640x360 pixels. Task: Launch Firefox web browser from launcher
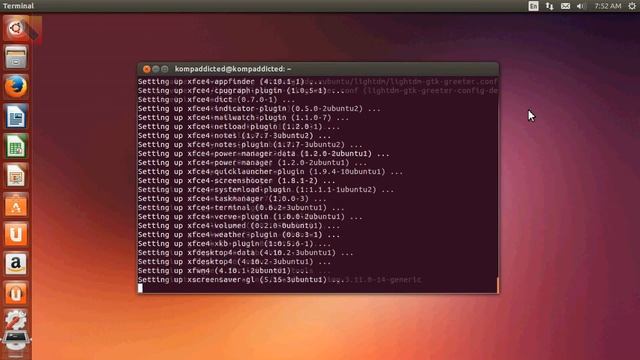click(16, 87)
